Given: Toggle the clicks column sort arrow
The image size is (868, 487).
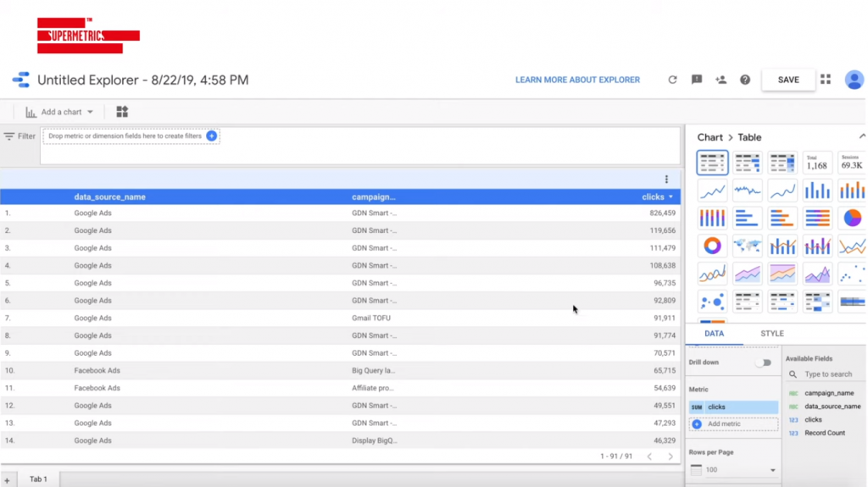Looking at the screenshot, I should pos(671,197).
